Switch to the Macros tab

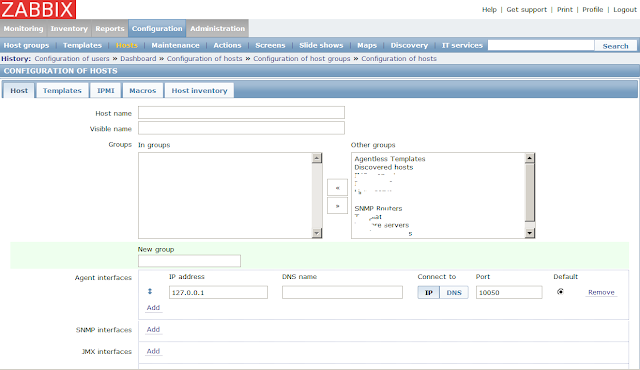coord(142,91)
